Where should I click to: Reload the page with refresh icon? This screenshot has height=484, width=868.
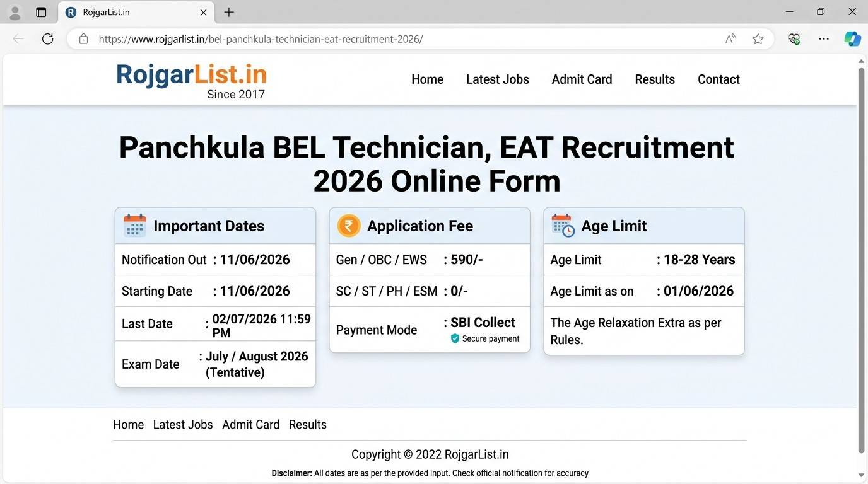(x=47, y=39)
